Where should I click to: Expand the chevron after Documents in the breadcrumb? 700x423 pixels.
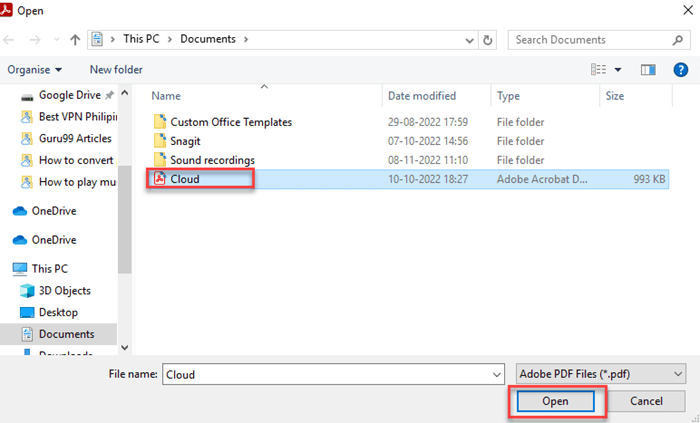(x=246, y=39)
